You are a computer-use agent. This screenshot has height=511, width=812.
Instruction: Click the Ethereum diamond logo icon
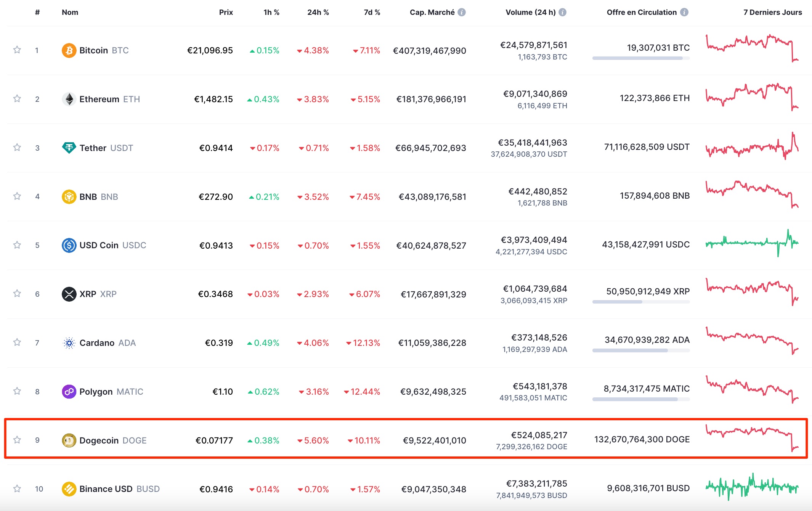[69, 99]
